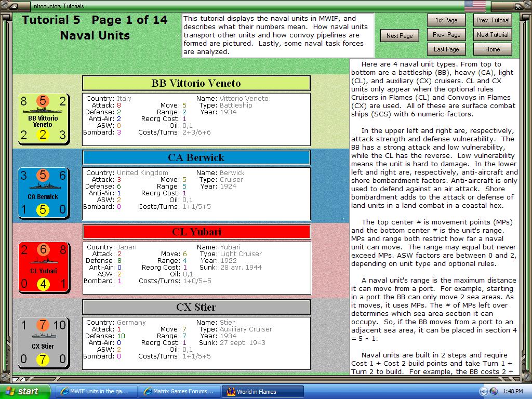Select the BB Vittorio Veneto unit counter

(x=44, y=119)
